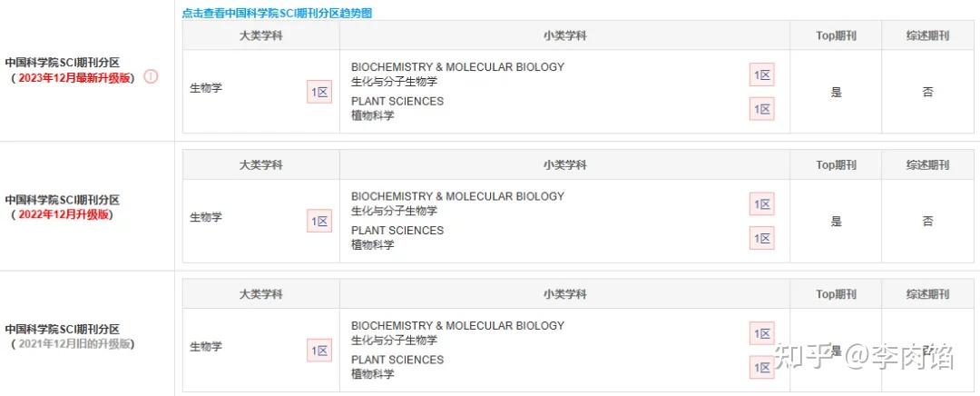Click 1区 badge for BIOCHEMISTRY in 2022 table

pyautogui.click(x=762, y=204)
